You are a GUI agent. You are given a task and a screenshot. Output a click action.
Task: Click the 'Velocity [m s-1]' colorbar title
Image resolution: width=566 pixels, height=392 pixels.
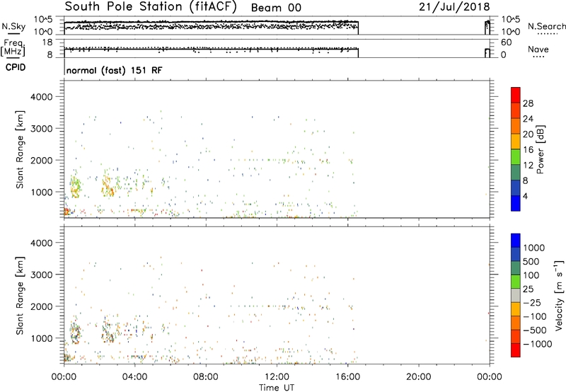559,295
